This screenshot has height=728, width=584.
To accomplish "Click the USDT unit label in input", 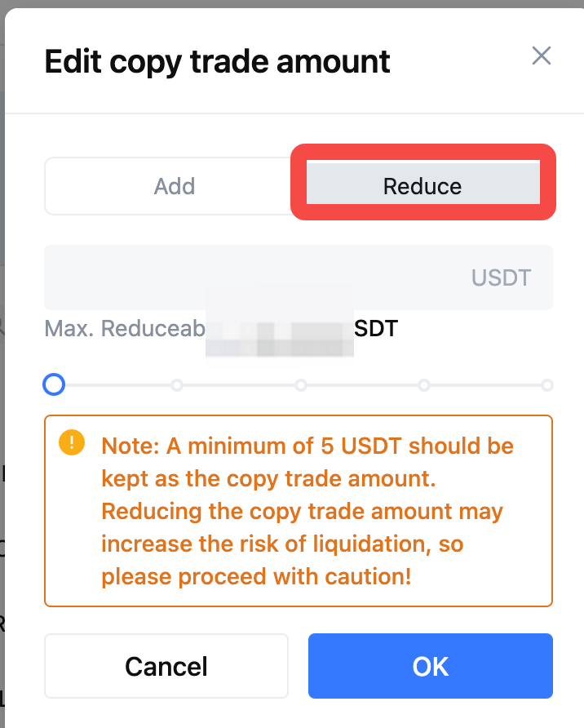I will (501, 277).
